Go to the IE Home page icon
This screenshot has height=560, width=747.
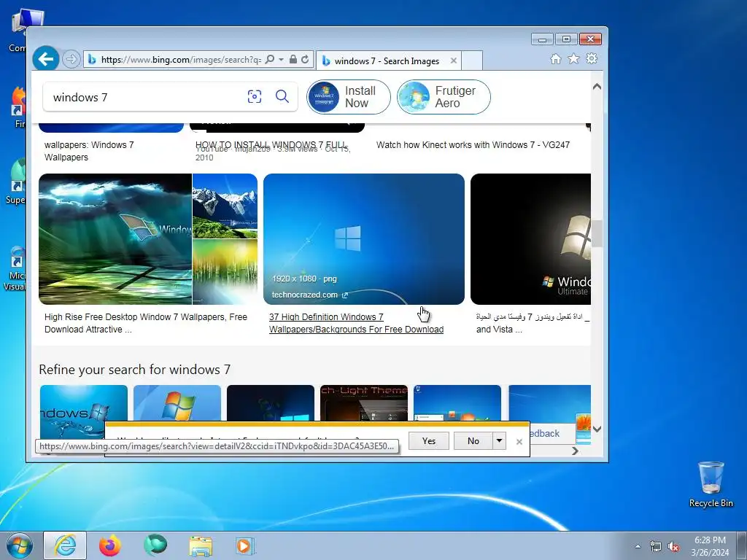(555, 58)
